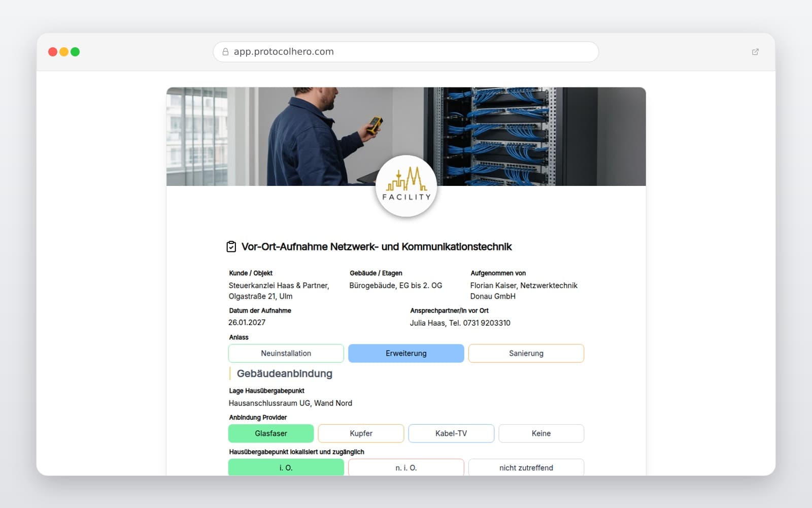Click the app.protocolhero.com address bar
Viewport: 812px width, 508px height.
coord(406,52)
